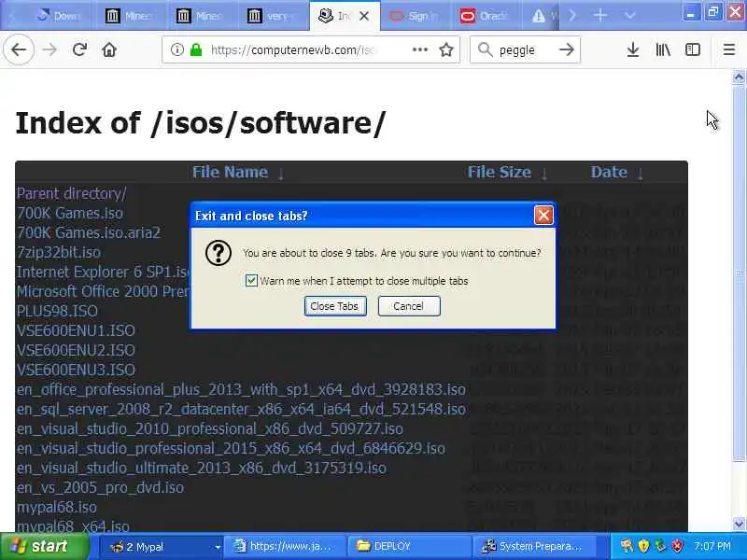Open en_visual_studio_ultimate_2013 iso link

[x=201, y=468]
